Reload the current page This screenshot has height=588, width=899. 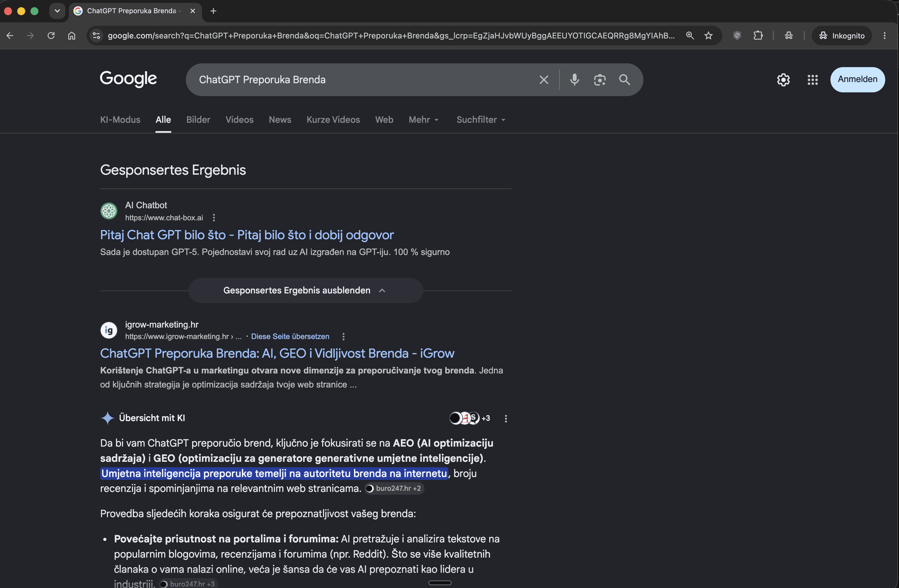(51, 36)
